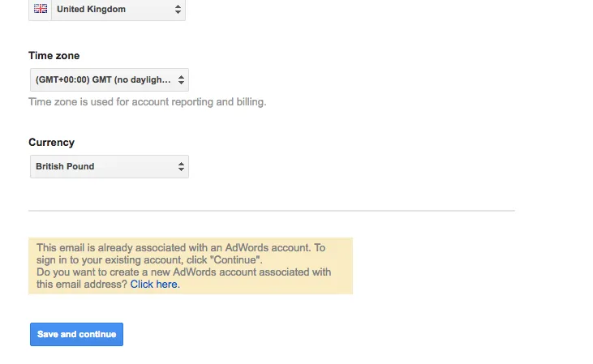Click the horizontal divider line
The image size is (593, 364).
271,211
